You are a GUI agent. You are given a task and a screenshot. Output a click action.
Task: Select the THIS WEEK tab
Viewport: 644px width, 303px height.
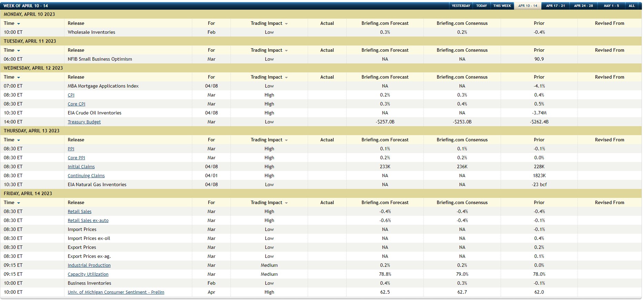point(502,6)
